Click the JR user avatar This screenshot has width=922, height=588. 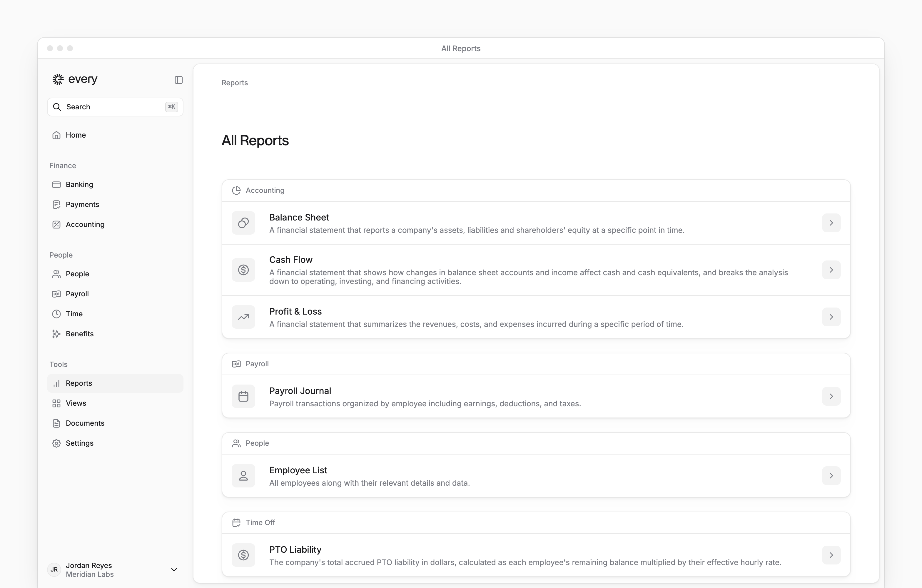point(54,570)
